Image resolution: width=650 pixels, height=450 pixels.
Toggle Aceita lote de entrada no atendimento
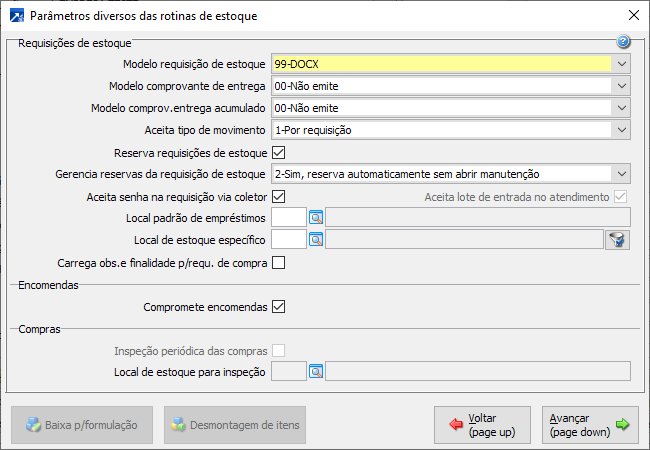pos(621,197)
